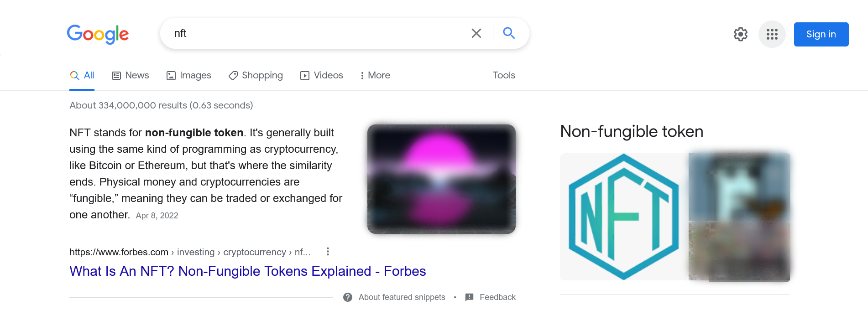Click the News tab icon
Screen dimensions: 868x310
tap(116, 75)
